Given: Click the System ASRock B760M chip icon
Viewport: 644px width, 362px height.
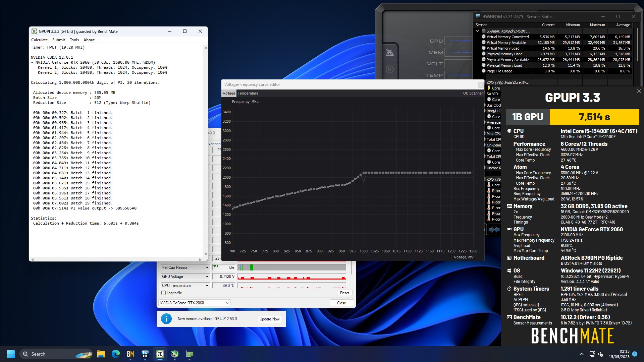Looking at the screenshot, I should tap(484, 31).
